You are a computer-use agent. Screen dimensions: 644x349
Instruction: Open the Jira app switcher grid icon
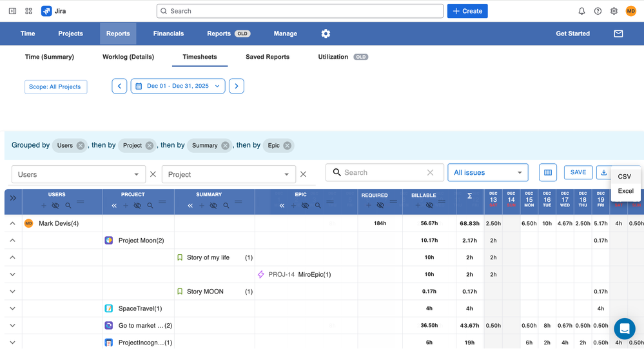click(28, 11)
